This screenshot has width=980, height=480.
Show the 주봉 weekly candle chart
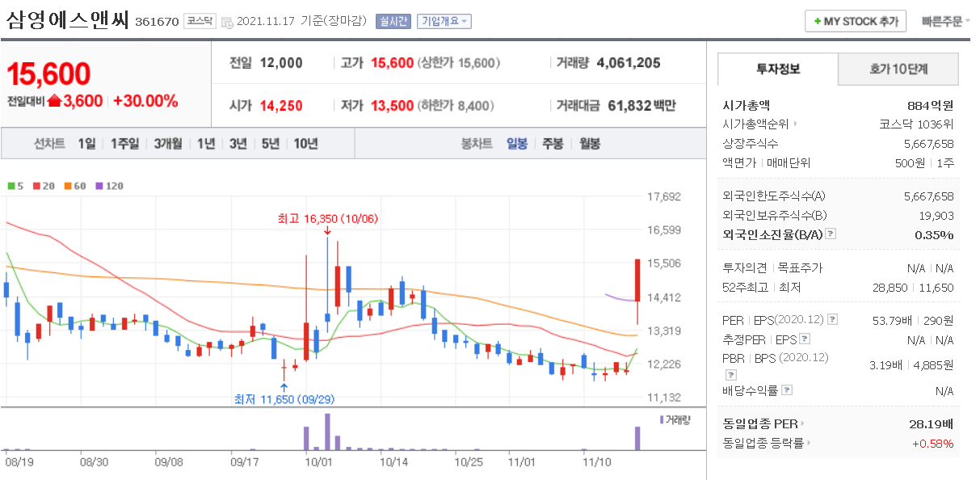pyautogui.click(x=553, y=144)
